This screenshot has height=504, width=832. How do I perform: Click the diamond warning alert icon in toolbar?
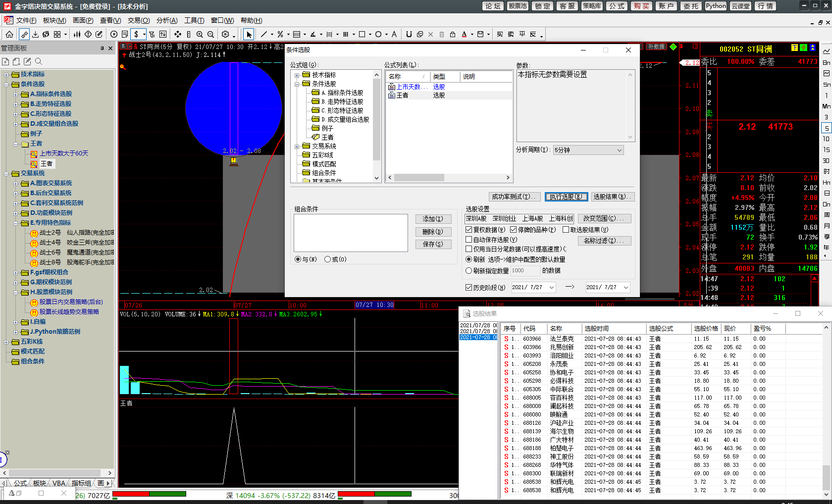point(88,34)
